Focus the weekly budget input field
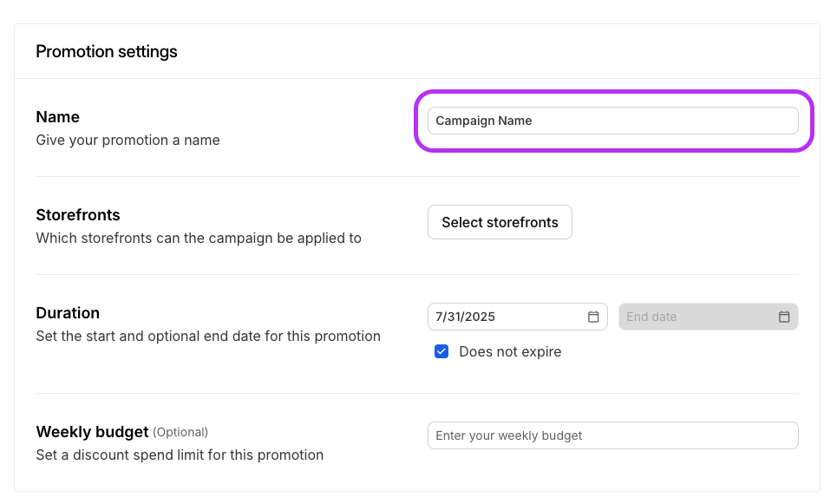 pos(612,435)
